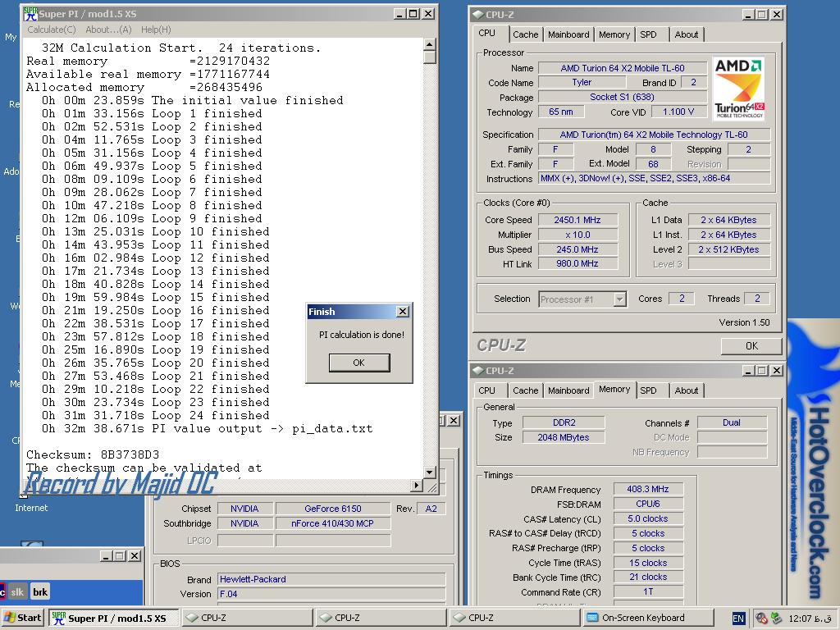Select Cache tab in Memory CPU-Z window
840x630 pixels.
pos(525,390)
